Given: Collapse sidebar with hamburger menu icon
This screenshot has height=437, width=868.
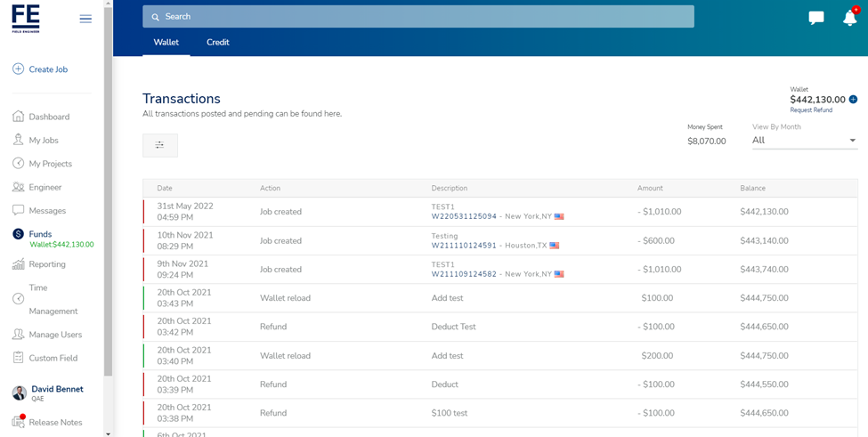Looking at the screenshot, I should pos(85,19).
